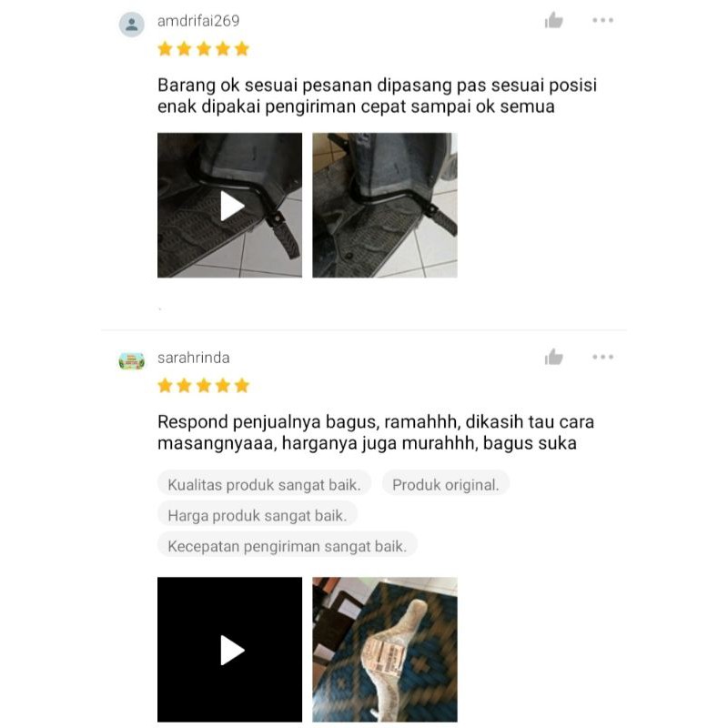The height and width of the screenshot is (728, 728).
Task: Open amdrifai269's default profile avatar
Action: pos(132,25)
